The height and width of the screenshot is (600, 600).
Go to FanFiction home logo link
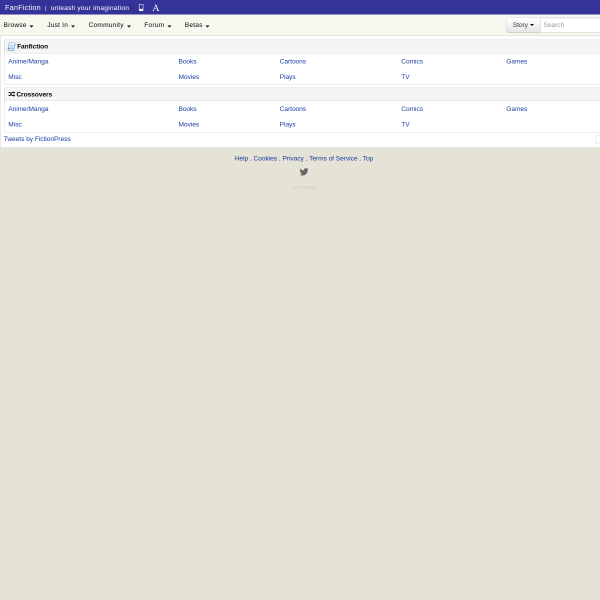(23, 8)
